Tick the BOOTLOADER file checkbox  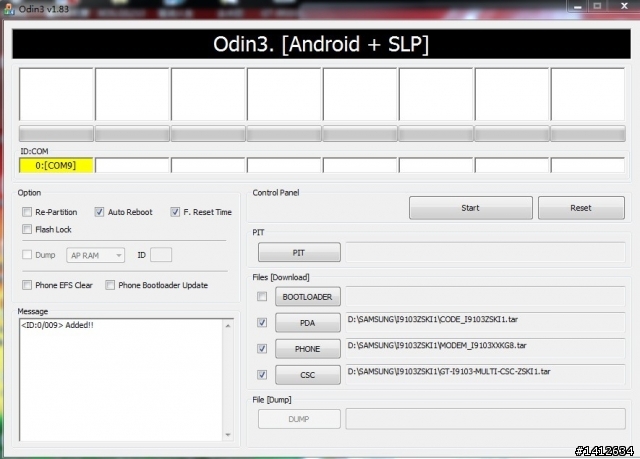click(x=262, y=297)
